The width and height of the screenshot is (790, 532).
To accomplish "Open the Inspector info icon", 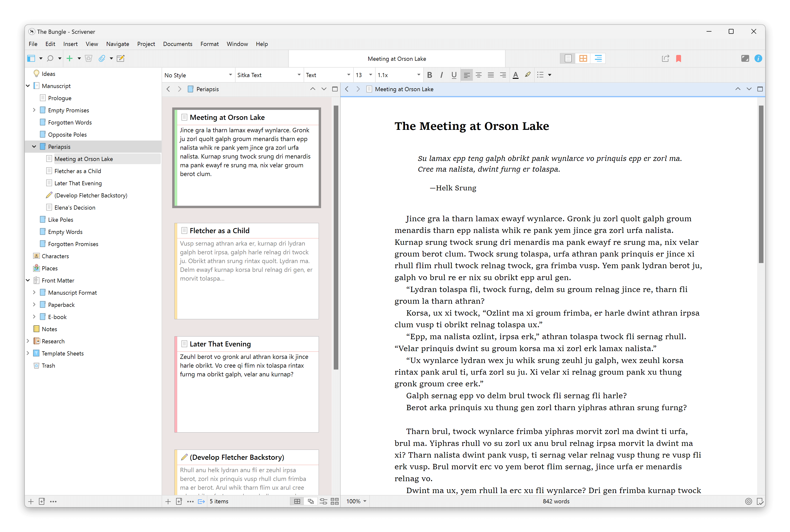I will pos(758,58).
